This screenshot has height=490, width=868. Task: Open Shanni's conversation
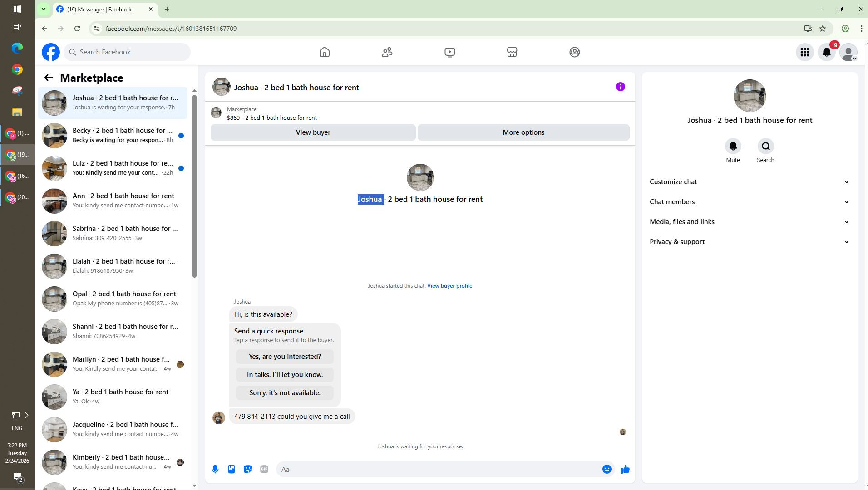(113, 332)
